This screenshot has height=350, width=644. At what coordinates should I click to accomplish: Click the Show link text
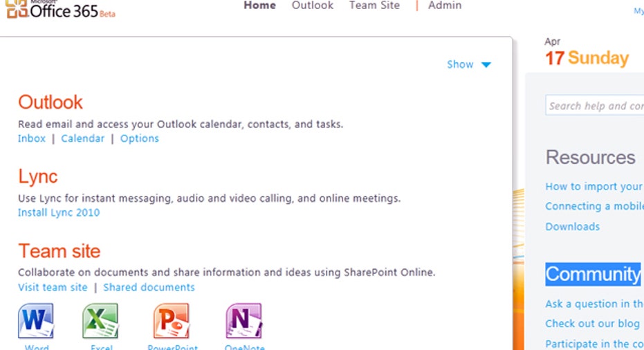460,64
